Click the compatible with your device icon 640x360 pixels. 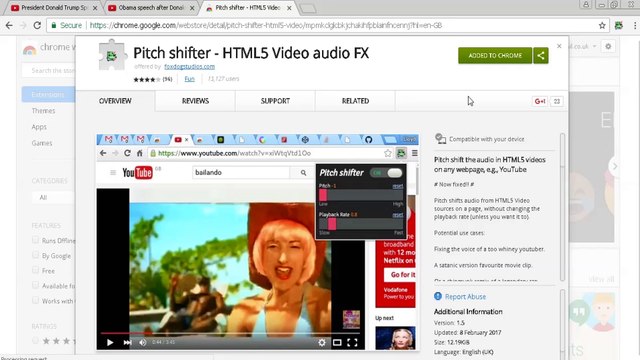[x=440, y=139]
